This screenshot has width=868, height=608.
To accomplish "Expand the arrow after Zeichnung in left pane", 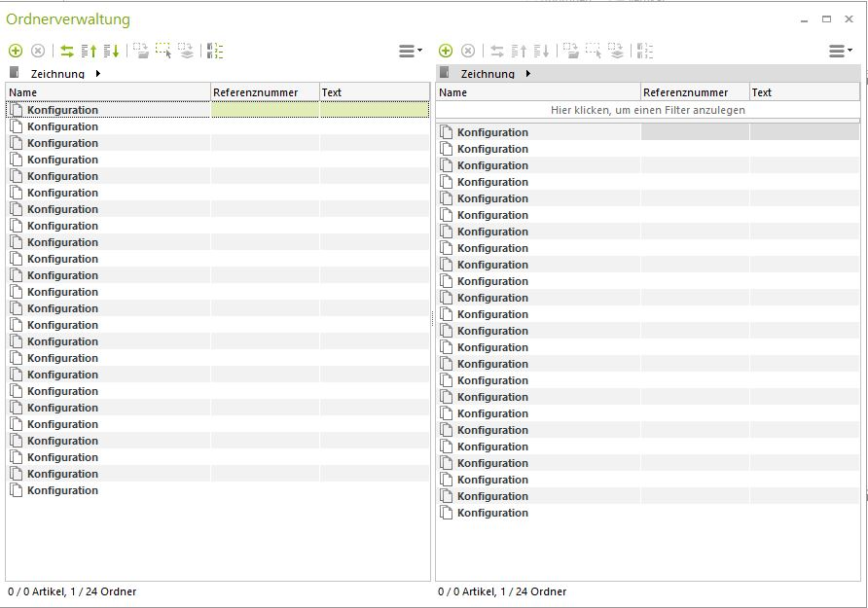I will pos(98,73).
